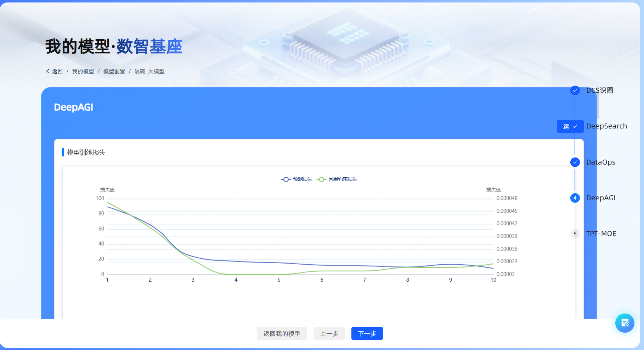Click the DataOps step checkmark icon
Screen dimensions: 644x350
(575, 162)
